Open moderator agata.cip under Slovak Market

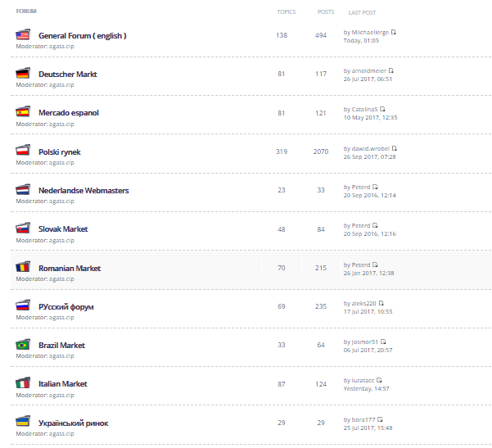61,241
